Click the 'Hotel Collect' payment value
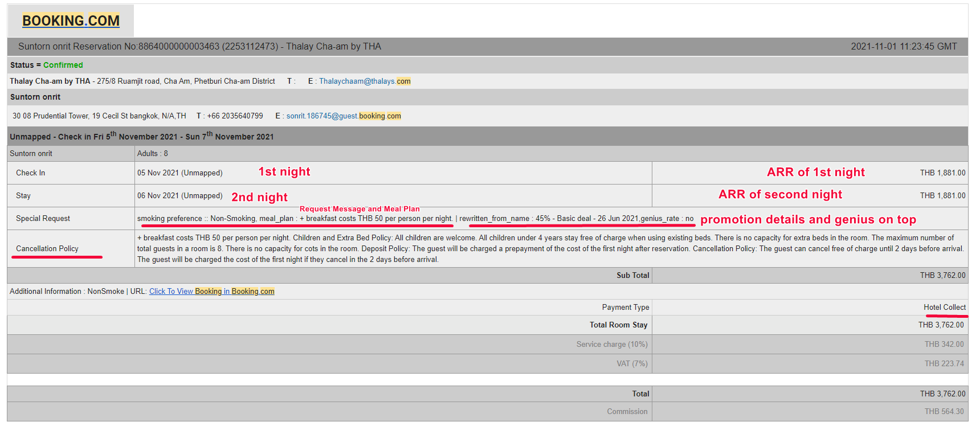 click(x=945, y=308)
